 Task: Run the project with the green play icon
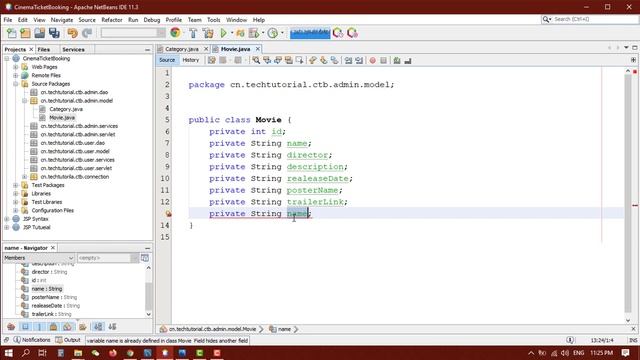pyautogui.click(x=223, y=33)
